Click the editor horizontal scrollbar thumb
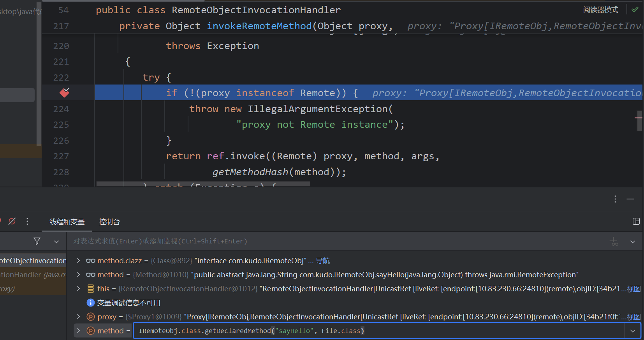644x340 pixels. pyautogui.click(x=203, y=184)
